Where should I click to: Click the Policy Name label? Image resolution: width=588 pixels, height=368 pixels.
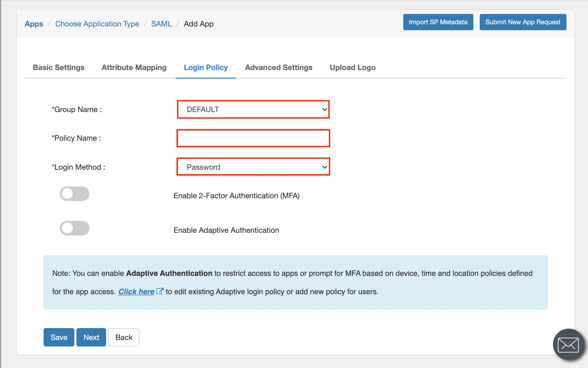[x=76, y=138]
